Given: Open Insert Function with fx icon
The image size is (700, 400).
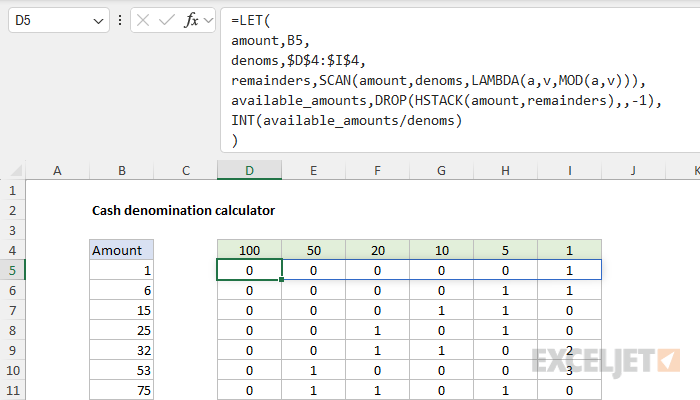Looking at the screenshot, I should pyautogui.click(x=191, y=20).
